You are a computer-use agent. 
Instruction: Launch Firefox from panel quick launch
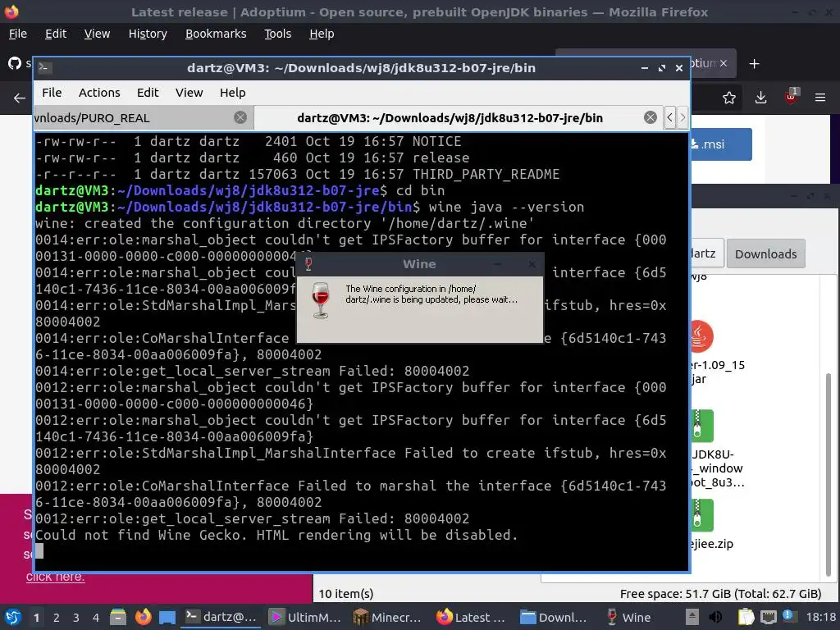143,617
